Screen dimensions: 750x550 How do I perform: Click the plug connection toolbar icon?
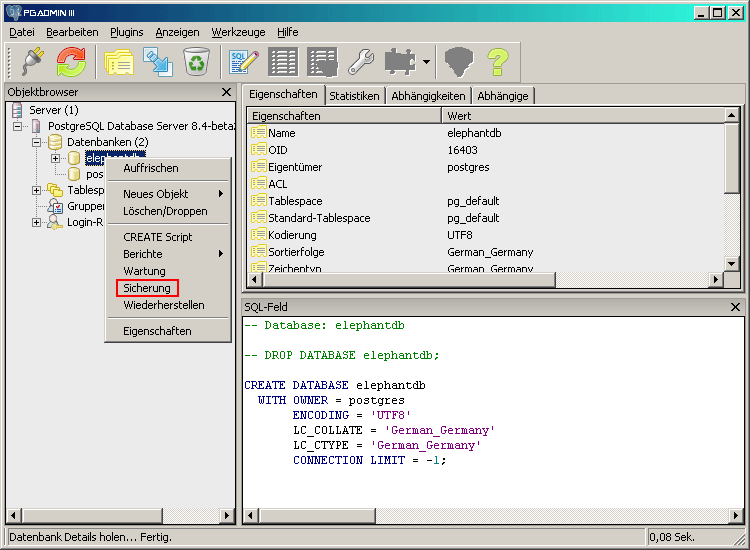coord(33,62)
